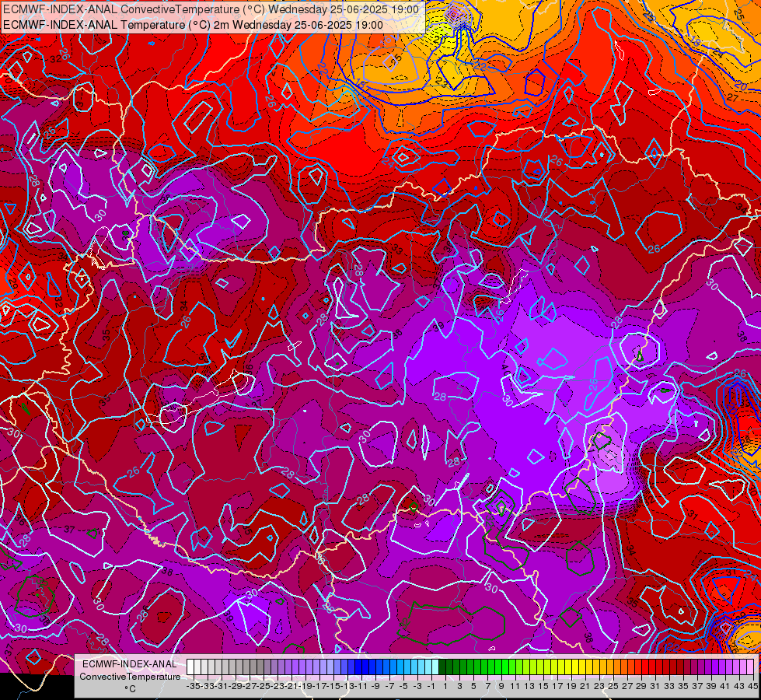Select the gray swatch above -27
Viewport: 761px width, 700px height.
click(x=246, y=667)
